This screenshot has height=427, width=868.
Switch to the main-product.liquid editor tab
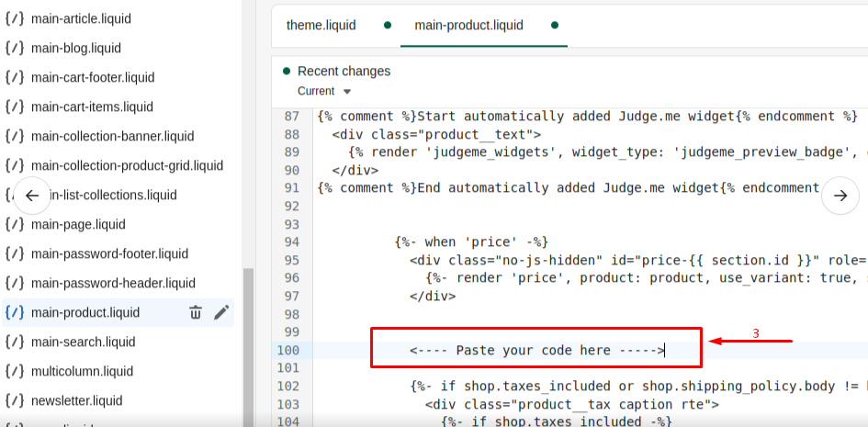click(468, 26)
